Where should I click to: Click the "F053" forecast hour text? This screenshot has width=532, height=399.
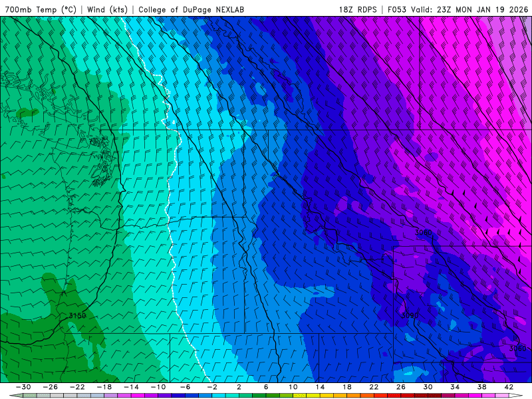[x=396, y=9]
